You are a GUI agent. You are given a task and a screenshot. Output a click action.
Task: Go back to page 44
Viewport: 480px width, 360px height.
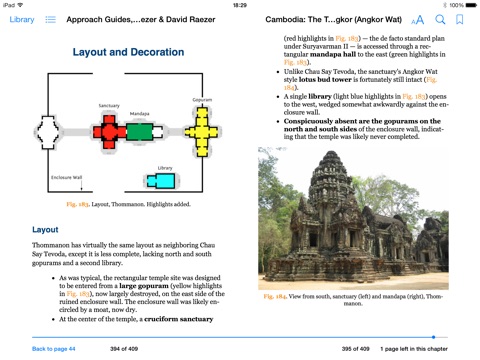point(54,349)
